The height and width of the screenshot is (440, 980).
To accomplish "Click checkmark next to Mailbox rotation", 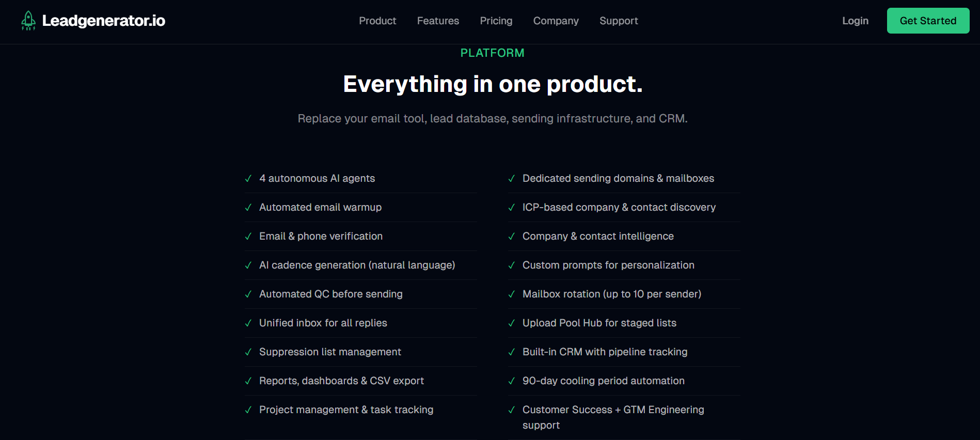I will coord(512,294).
